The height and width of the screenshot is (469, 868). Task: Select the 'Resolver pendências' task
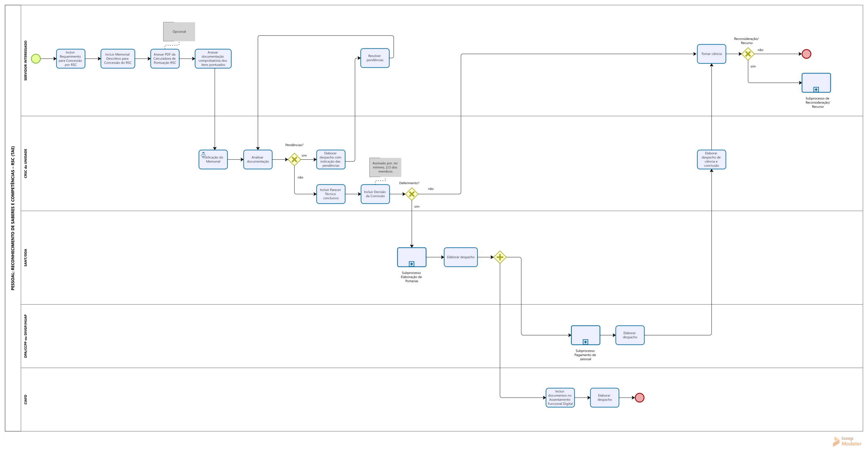point(375,58)
